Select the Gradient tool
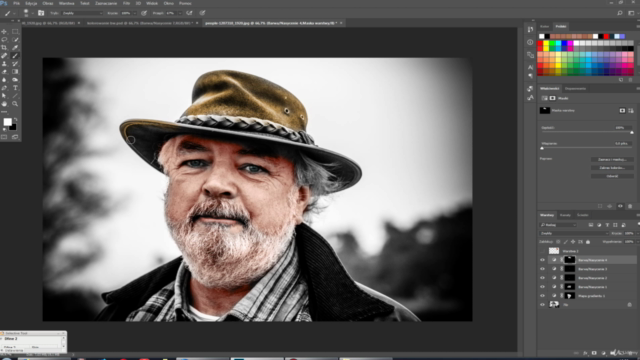The width and height of the screenshot is (640, 360). point(15,71)
